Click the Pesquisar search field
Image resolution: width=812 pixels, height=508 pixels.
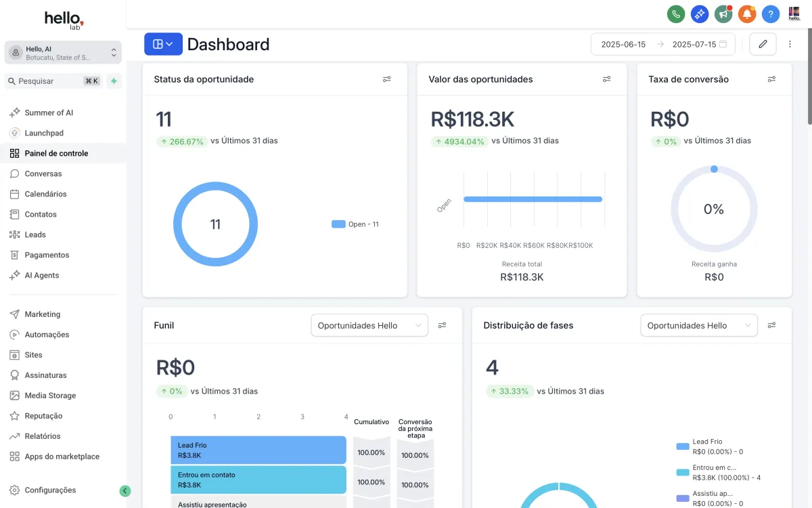pyautogui.click(x=53, y=81)
